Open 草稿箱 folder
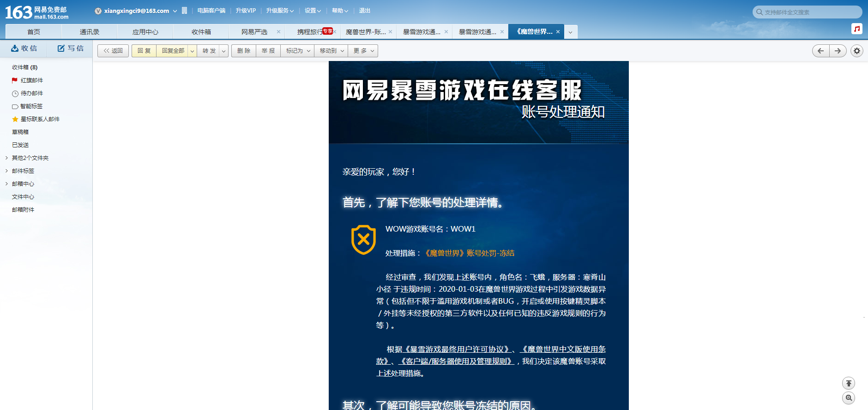This screenshot has height=410, width=868. [20, 132]
